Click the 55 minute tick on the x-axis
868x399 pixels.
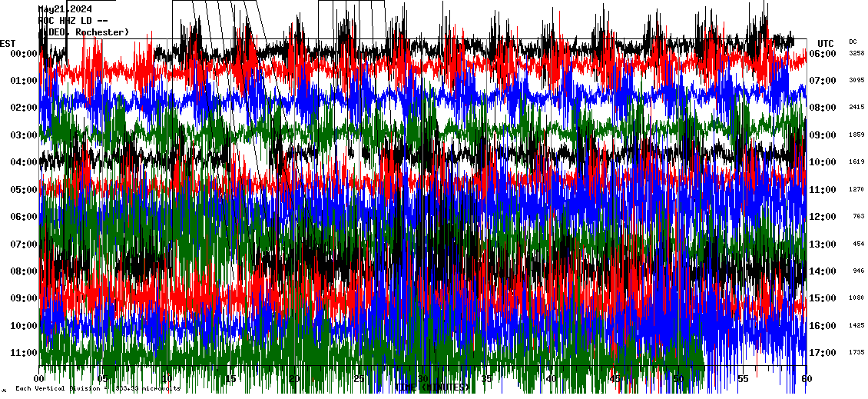[x=742, y=379]
